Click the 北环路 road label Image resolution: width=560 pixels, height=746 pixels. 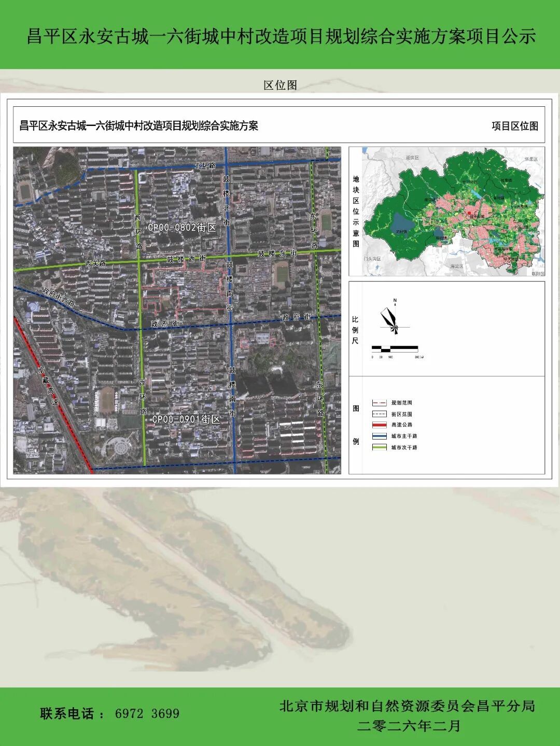pyautogui.click(x=205, y=166)
